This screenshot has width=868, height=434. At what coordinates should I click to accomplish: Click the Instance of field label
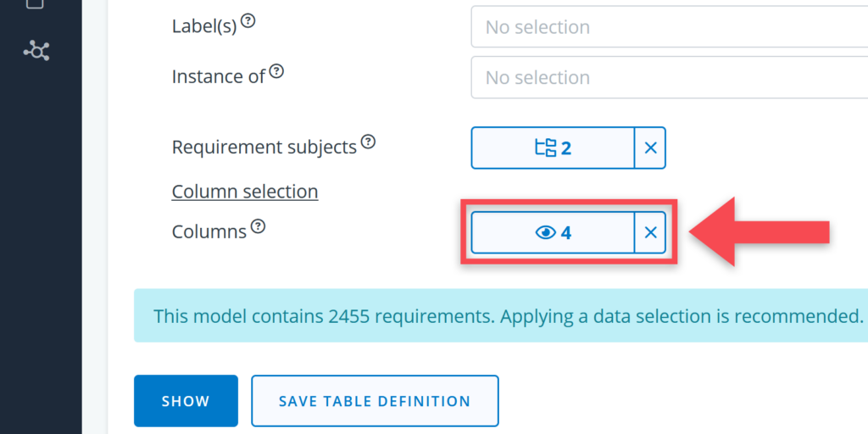pyautogui.click(x=219, y=76)
